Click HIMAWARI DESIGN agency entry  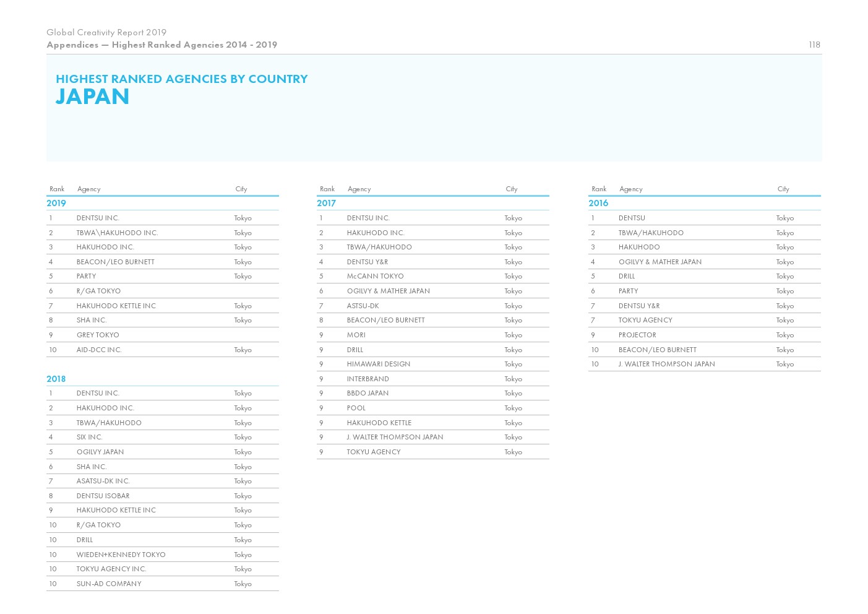pyautogui.click(x=378, y=364)
